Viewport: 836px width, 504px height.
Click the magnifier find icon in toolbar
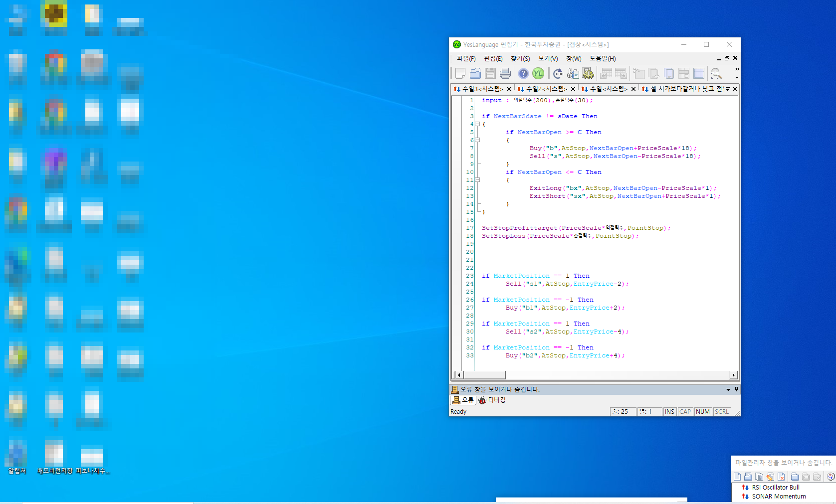(716, 74)
